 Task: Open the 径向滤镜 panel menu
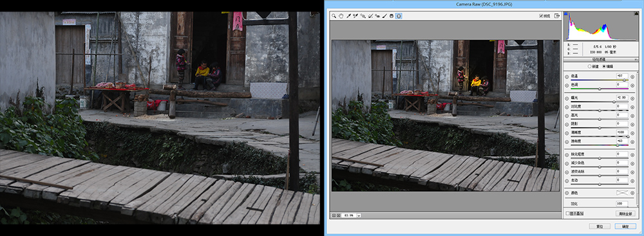pyautogui.click(x=636, y=60)
